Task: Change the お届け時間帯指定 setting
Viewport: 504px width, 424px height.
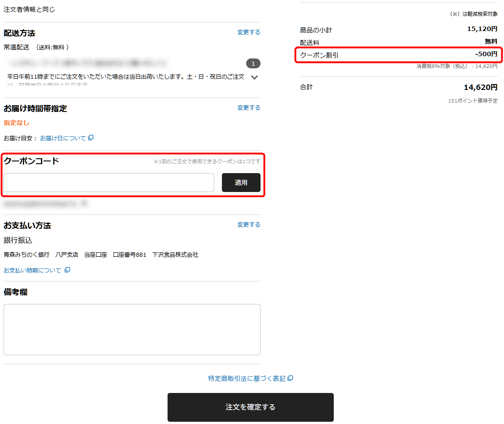Action: pos(249,108)
